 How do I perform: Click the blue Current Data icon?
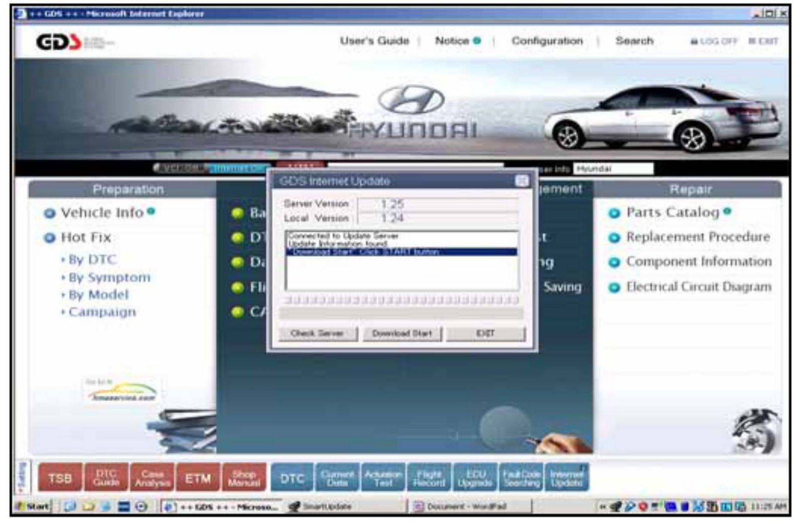coord(337,478)
